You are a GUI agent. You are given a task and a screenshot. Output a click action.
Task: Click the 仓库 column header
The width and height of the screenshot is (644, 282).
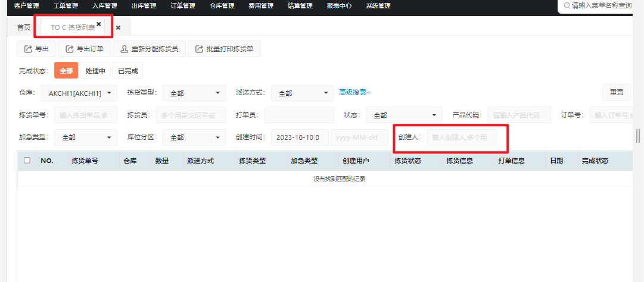pyautogui.click(x=130, y=161)
